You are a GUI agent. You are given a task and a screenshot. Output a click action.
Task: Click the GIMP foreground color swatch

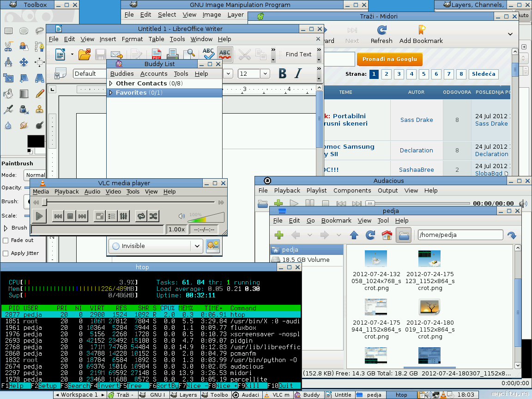(x=35, y=141)
